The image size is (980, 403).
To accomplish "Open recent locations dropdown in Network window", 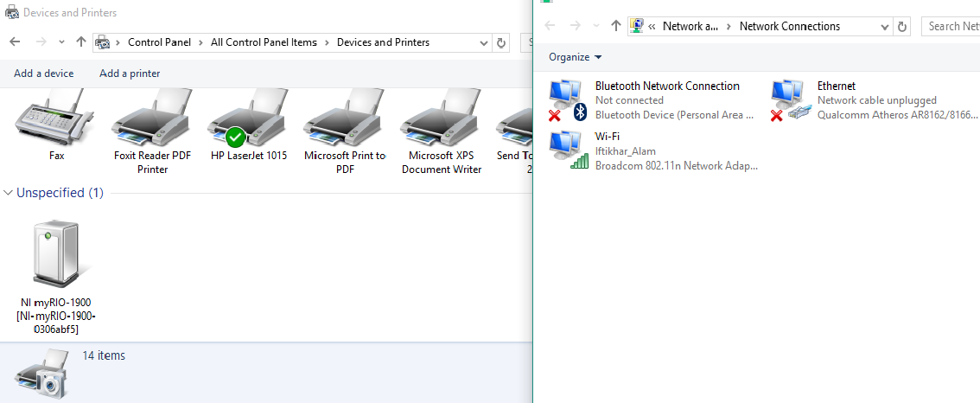I will [x=596, y=26].
